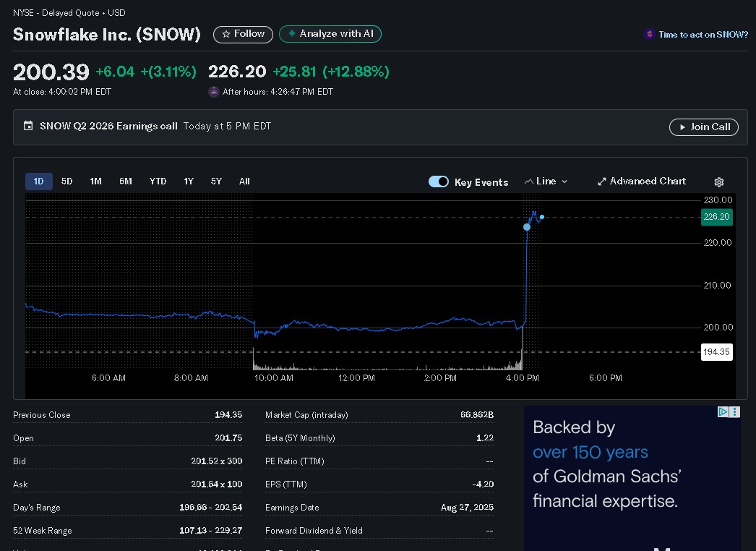The width and height of the screenshot is (756, 551).
Task: Click the after hours price 226.20
Action: (x=237, y=72)
